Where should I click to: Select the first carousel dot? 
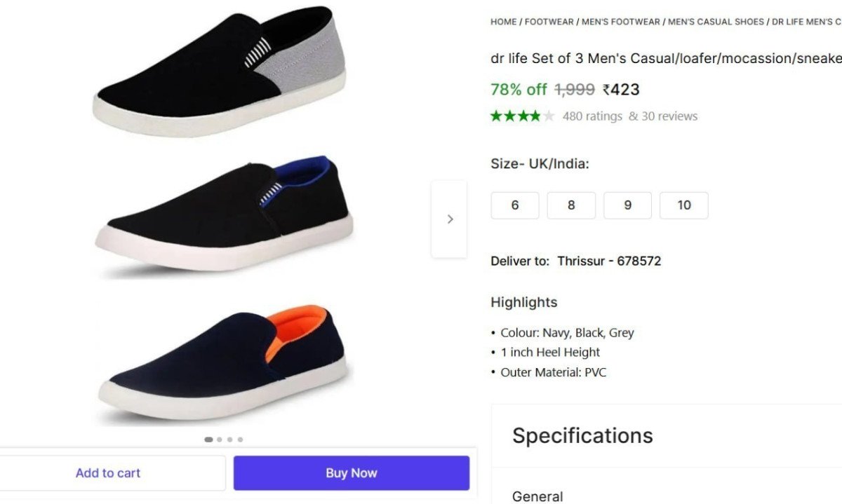click(208, 440)
